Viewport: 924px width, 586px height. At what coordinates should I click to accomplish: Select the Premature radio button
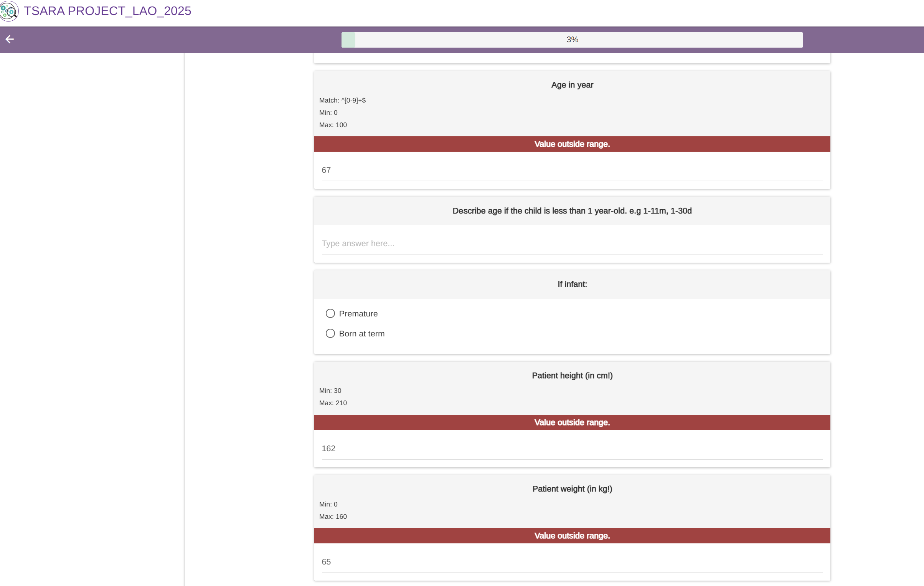(x=330, y=314)
